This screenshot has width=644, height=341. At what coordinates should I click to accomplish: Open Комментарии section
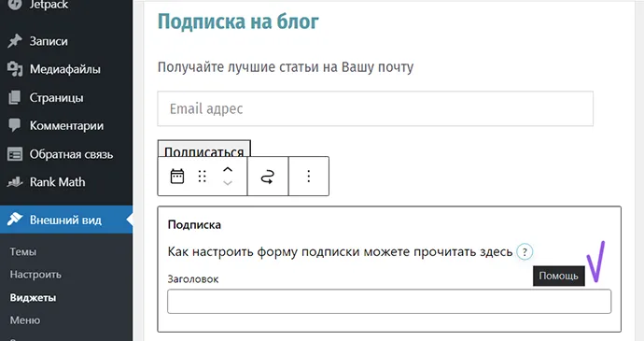[66, 125]
